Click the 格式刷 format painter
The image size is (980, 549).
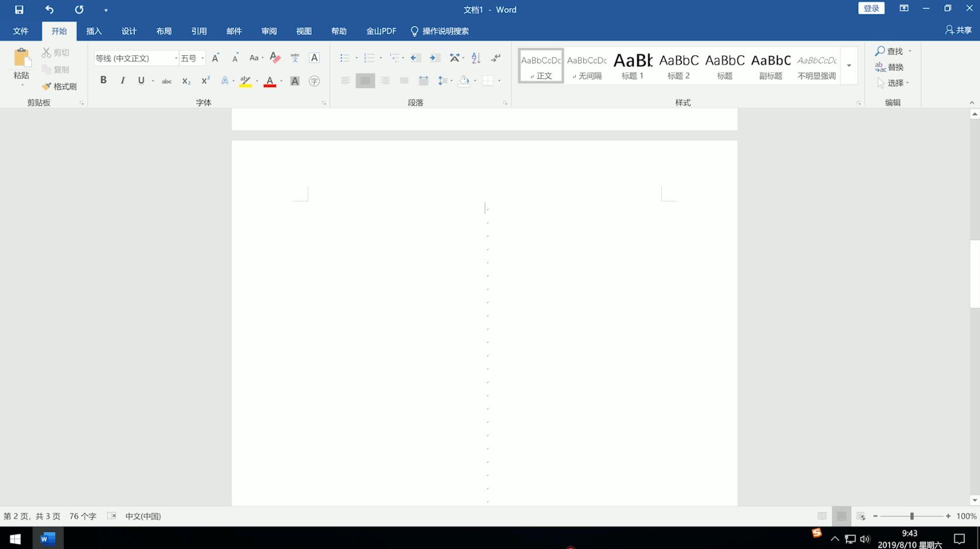59,86
